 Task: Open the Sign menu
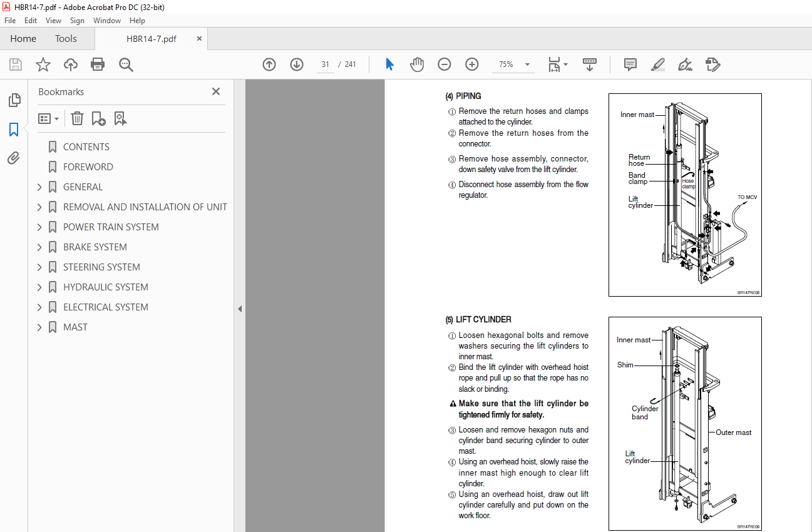pos(77,21)
